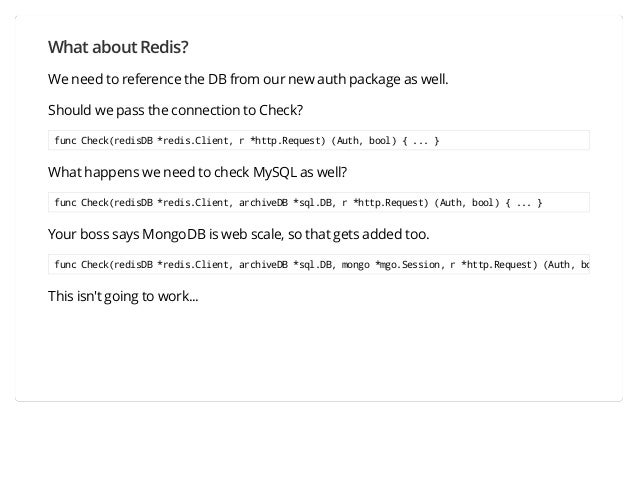
Task: Click "redisDB" in the first code block
Action: [133, 141]
